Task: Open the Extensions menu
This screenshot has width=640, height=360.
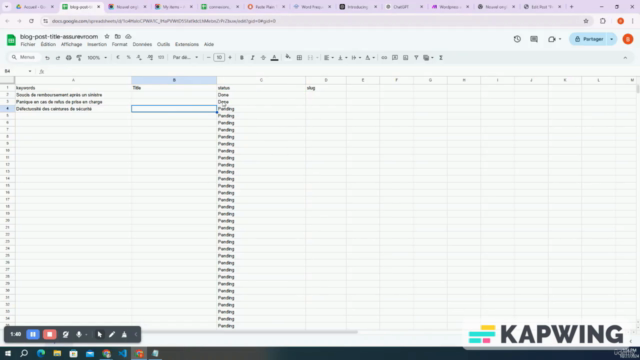Action: (x=187, y=44)
